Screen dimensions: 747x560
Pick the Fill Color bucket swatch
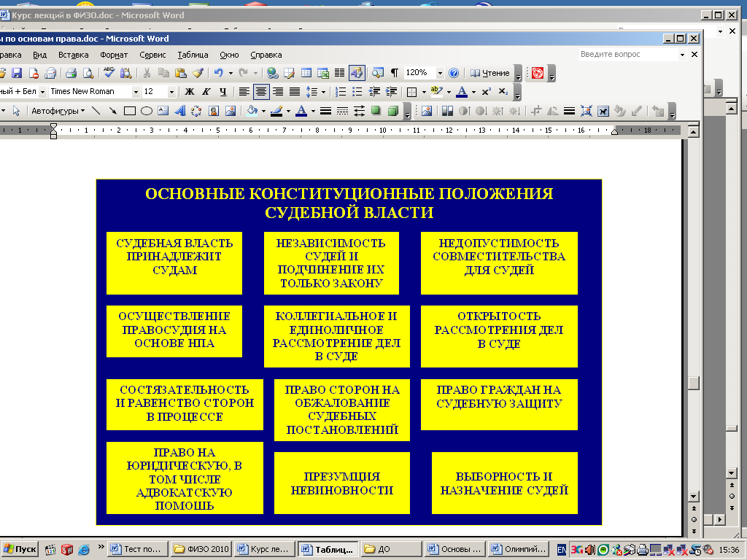click(x=252, y=111)
